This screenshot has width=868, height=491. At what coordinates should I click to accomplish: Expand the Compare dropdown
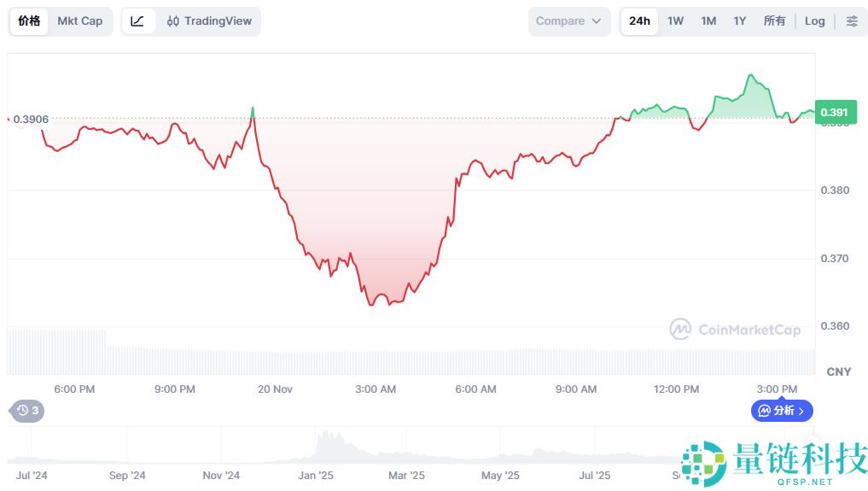[568, 21]
